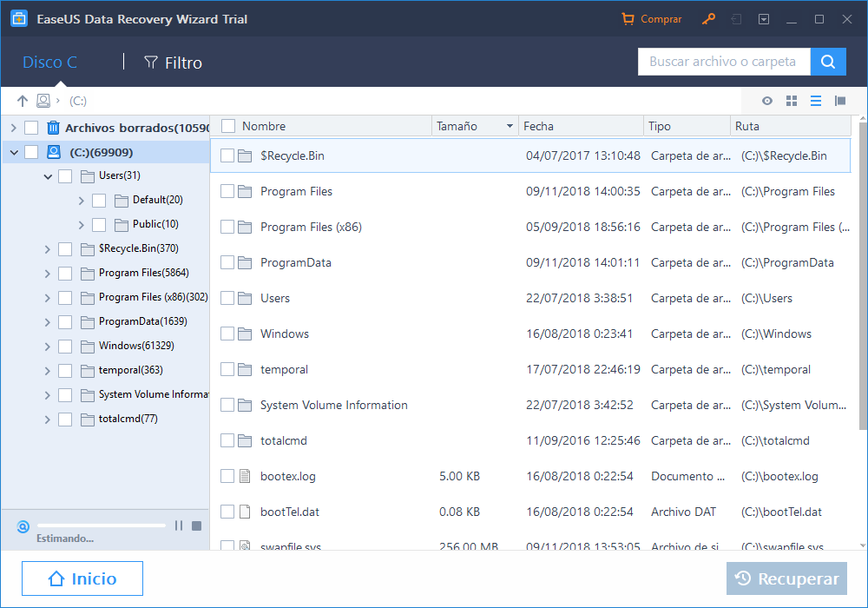This screenshot has height=608, width=868.
Task: Collapse the (C:)(69909) tree node
Action: click(x=14, y=152)
